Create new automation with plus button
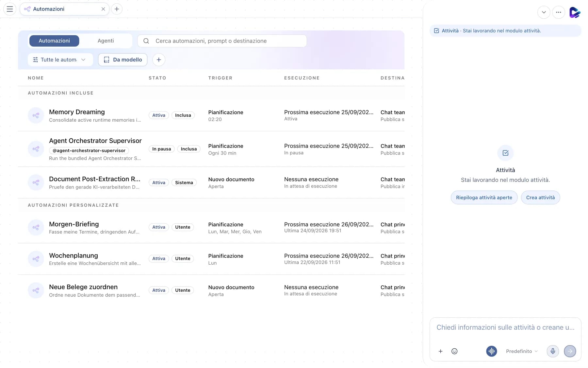This screenshot has width=588, height=368. (x=159, y=60)
